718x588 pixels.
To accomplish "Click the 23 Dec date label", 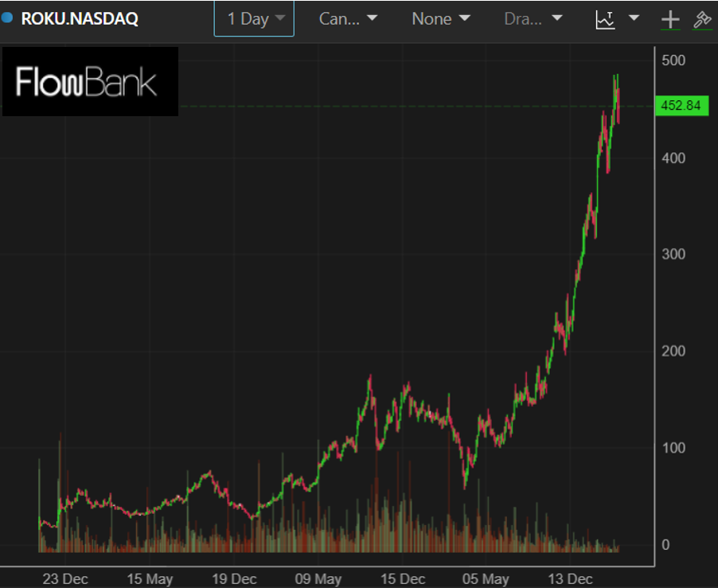I will (64, 578).
